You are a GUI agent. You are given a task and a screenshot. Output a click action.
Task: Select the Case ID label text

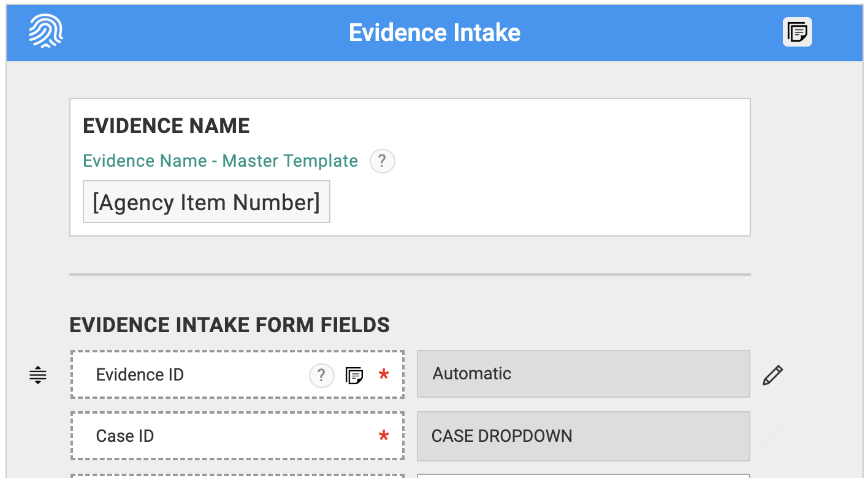[x=125, y=436]
